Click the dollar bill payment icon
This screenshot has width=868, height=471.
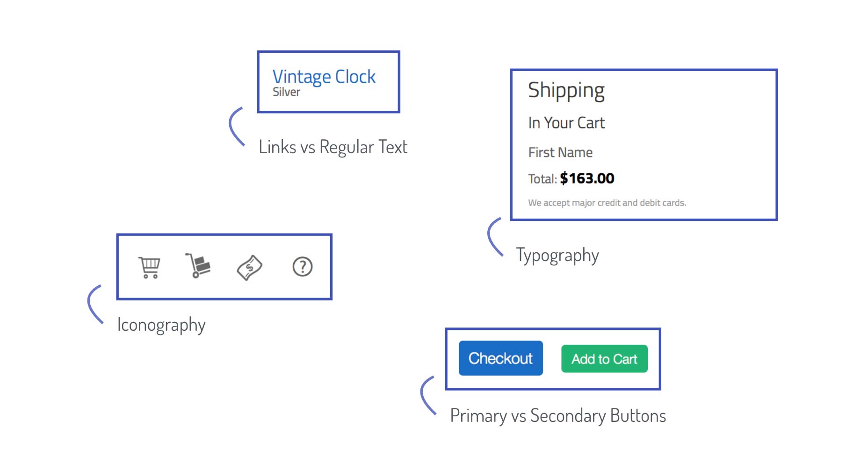point(249,267)
